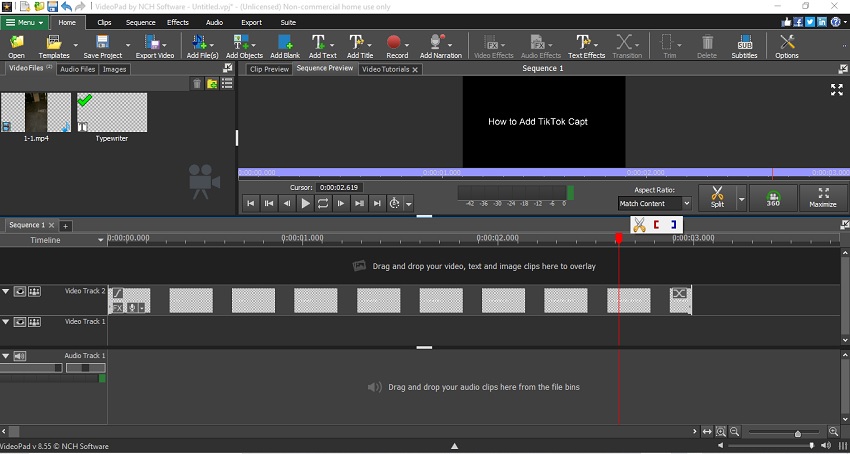Click the fullscreen arrows in preview corner
Image resolution: width=850 pixels, height=454 pixels.
pyautogui.click(x=836, y=89)
